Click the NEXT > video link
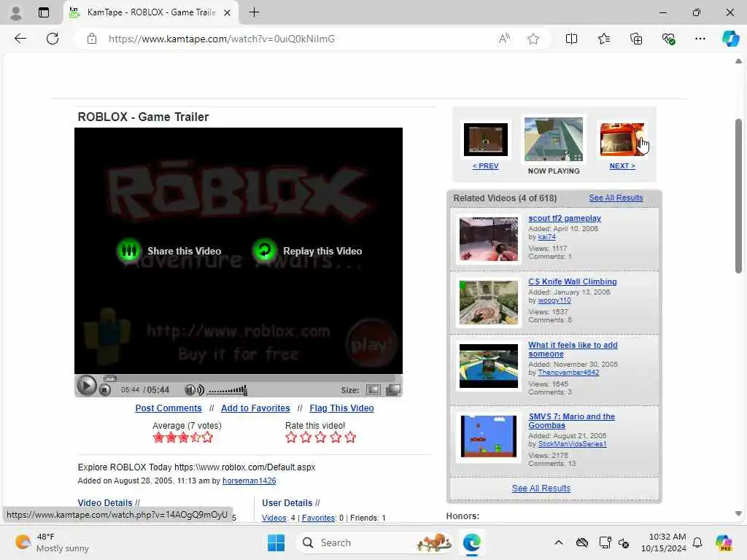 pyautogui.click(x=622, y=166)
